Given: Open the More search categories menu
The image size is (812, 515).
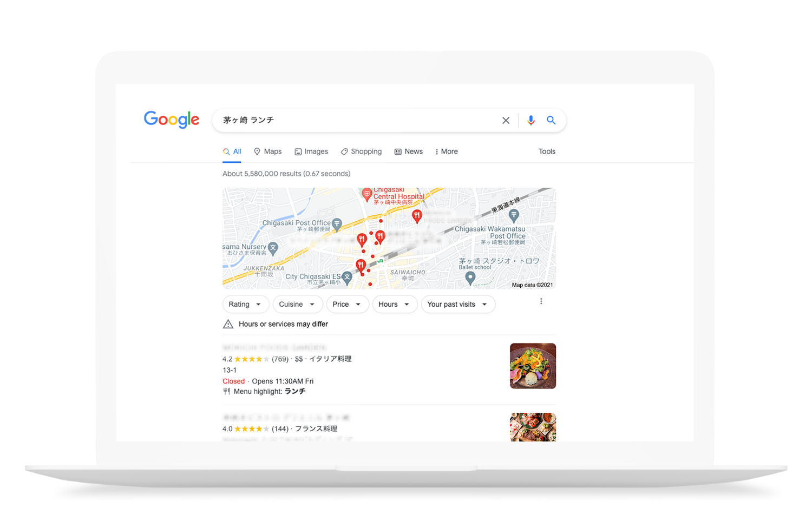Looking at the screenshot, I should (447, 151).
